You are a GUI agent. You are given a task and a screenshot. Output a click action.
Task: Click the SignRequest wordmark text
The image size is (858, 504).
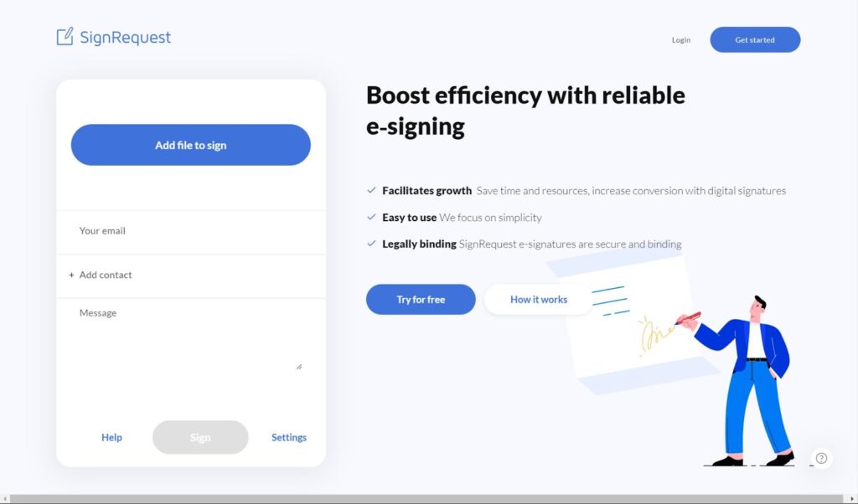point(125,38)
